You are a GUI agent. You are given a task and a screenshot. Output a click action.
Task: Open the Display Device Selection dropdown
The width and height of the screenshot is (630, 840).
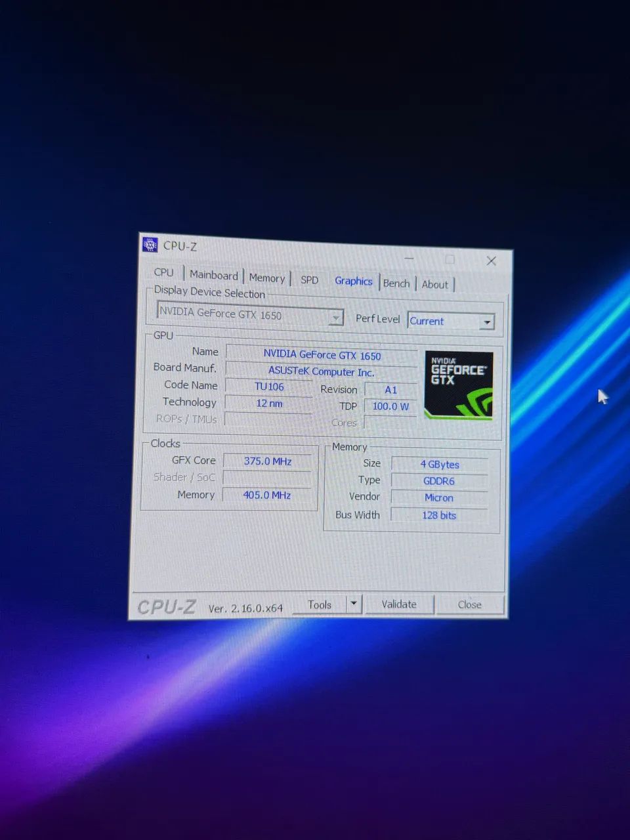250,314
